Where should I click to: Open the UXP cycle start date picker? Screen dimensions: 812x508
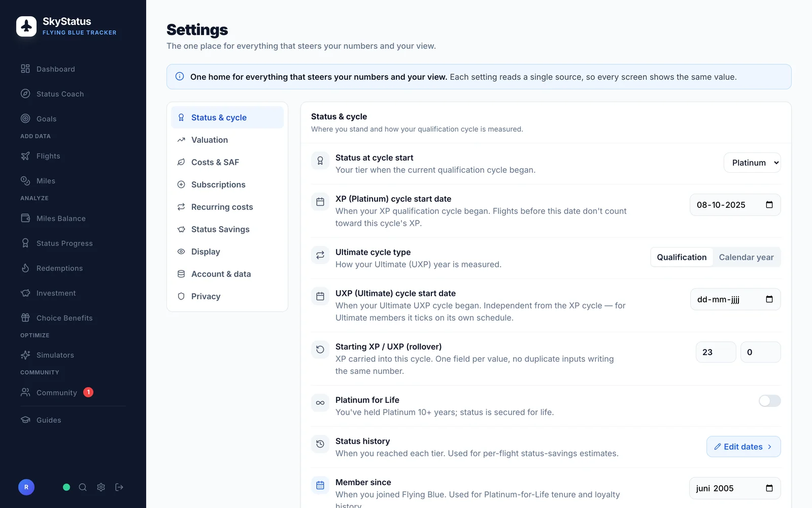coord(735,299)
